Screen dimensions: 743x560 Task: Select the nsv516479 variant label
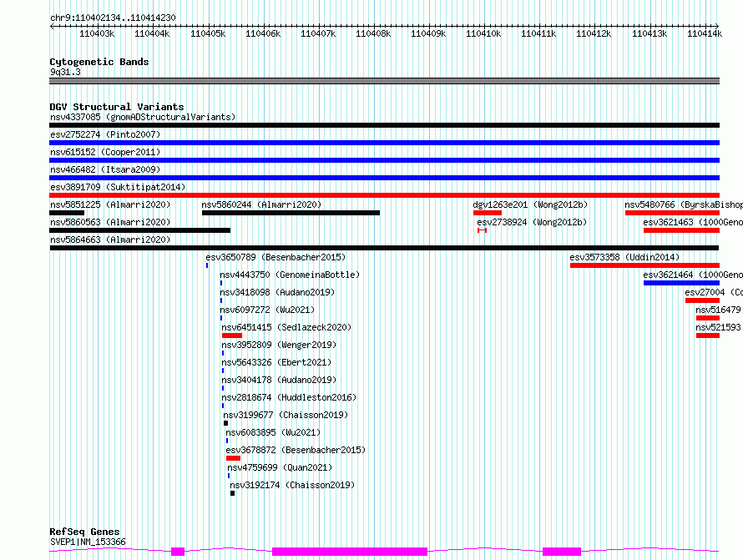tap(718, 310)
